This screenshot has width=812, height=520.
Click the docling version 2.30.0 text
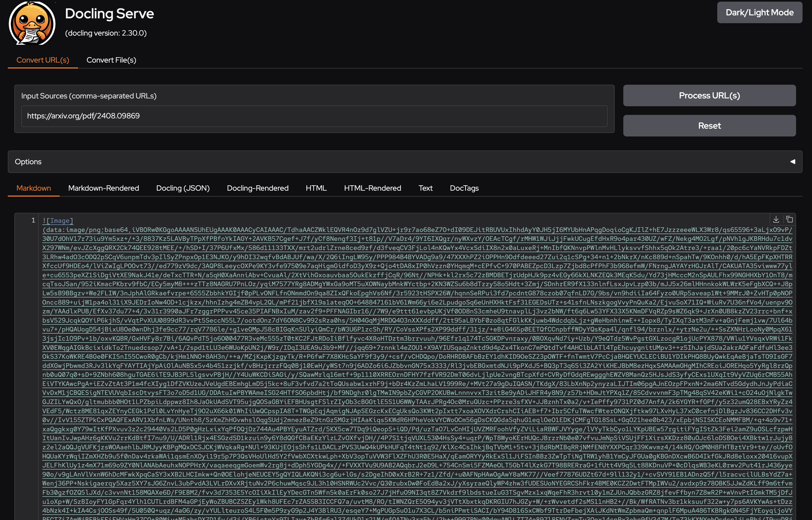click(x=106, y=33)
